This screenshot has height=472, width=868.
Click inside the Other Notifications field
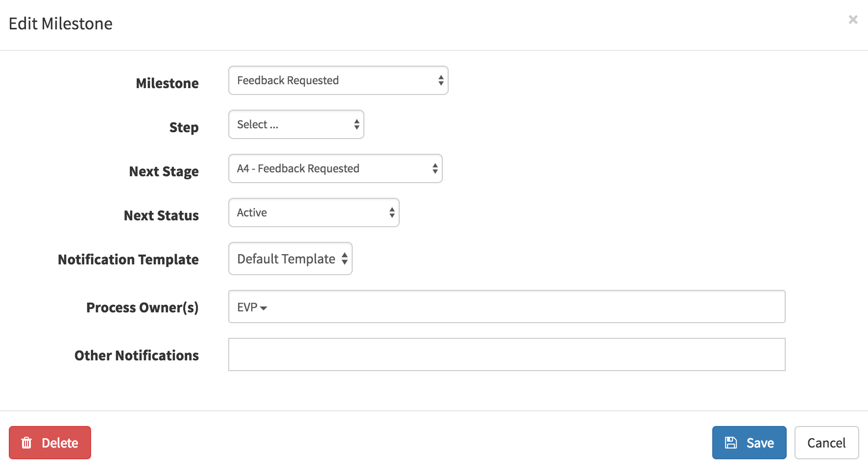(506, 354)
